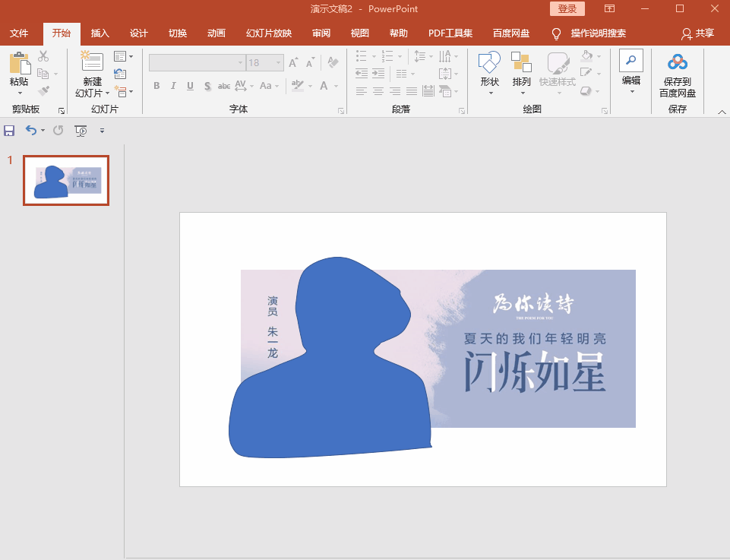
Task: Toggle Center alignment paragraph button
Action: 378,90
